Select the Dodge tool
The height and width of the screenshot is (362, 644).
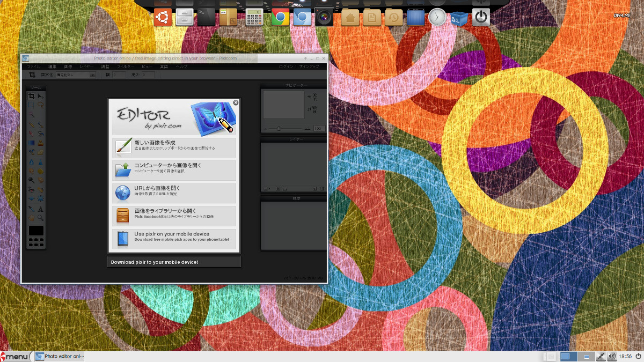tap(31, 180)
